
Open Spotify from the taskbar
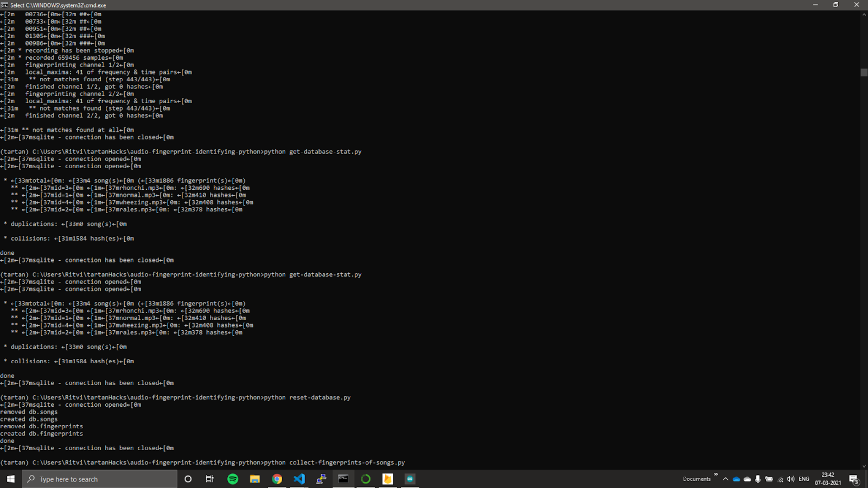(233, 479)
